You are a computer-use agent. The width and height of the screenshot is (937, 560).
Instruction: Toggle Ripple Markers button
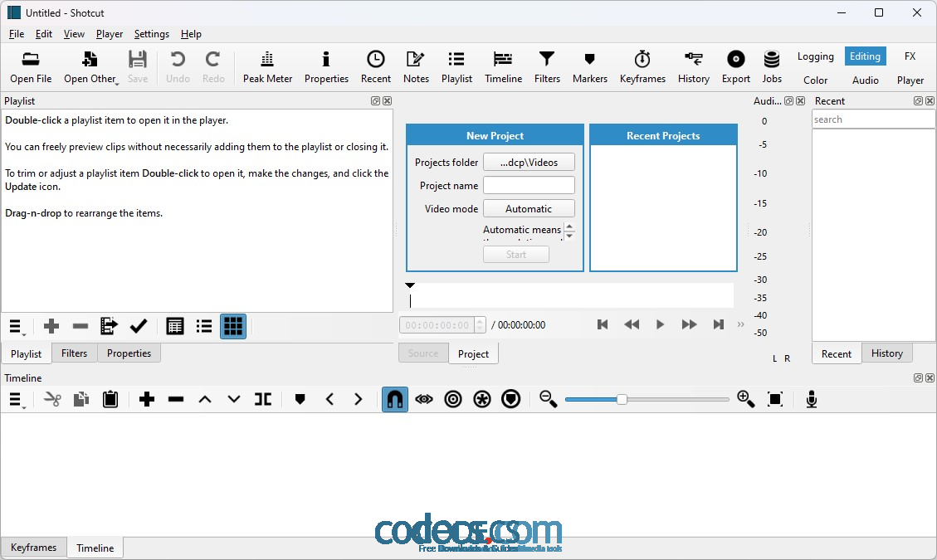click(x=511, y=399)
